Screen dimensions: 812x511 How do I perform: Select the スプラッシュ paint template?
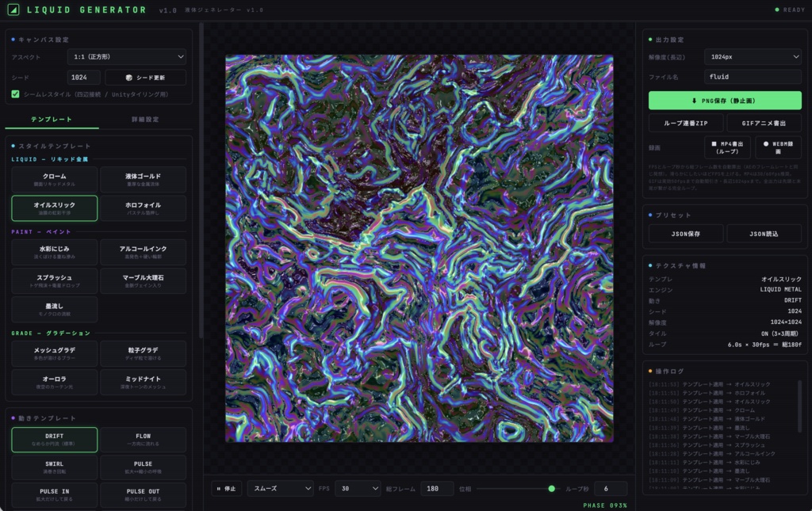point(55,280)
